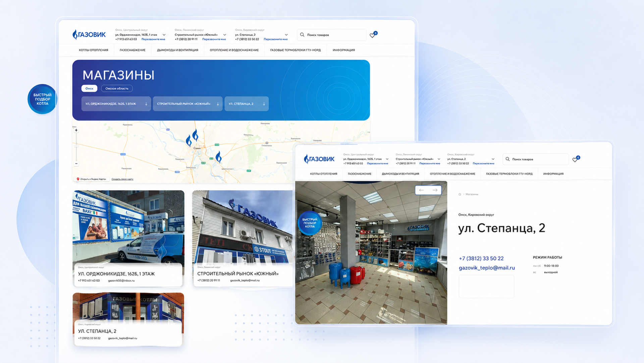The image size is (644, 363).
Task: Click the store interior photo on the detail page
Action: point(371,253)
